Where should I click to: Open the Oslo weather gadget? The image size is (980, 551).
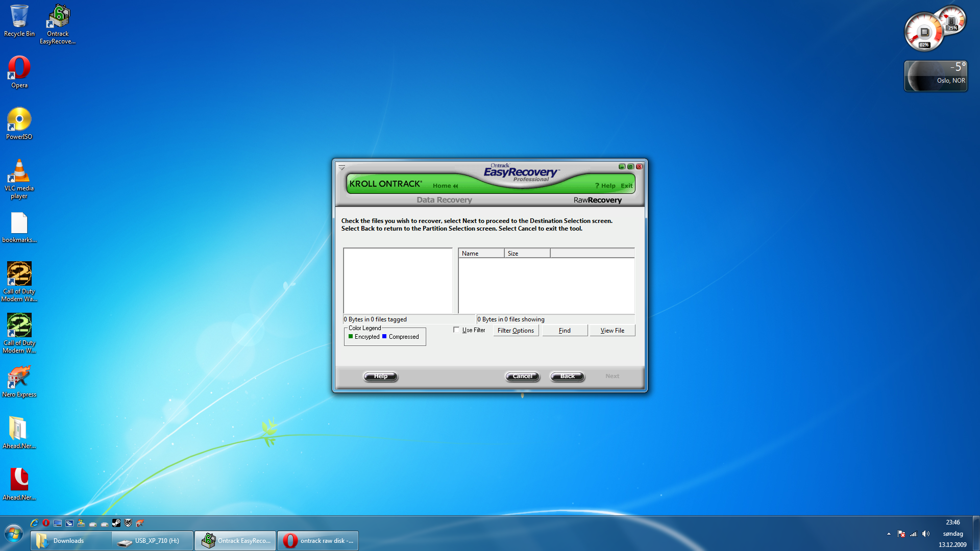(x=936, y=76)
